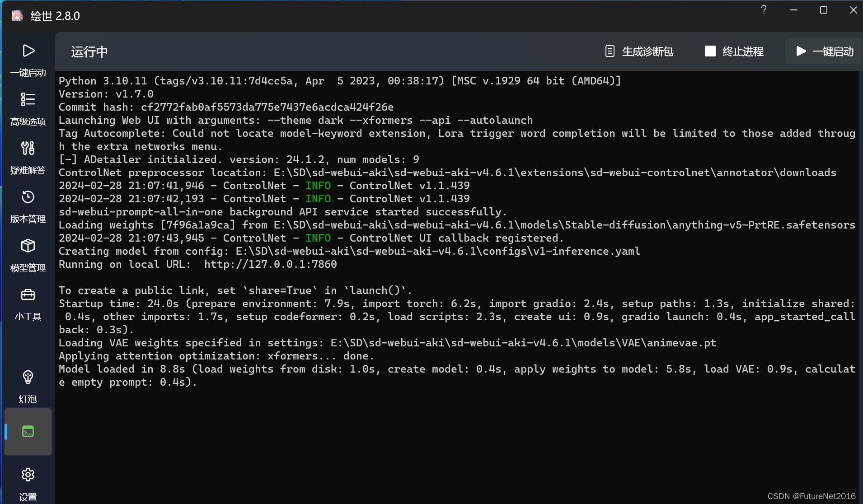The height and width of the screenshot is (504, 863).
Task: Click the 'Launching Web UI with arguments' line
Action: (x=295, y=120)
